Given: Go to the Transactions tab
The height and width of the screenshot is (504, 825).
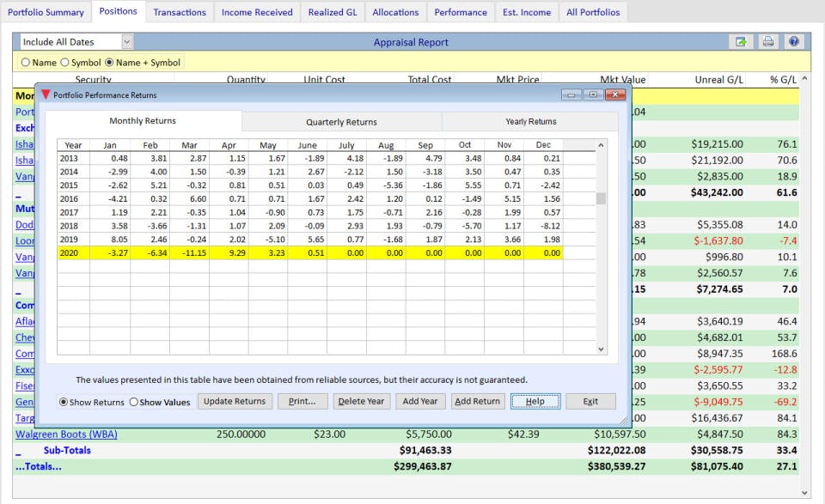Looking at the screenshot, I should (180, 12).
